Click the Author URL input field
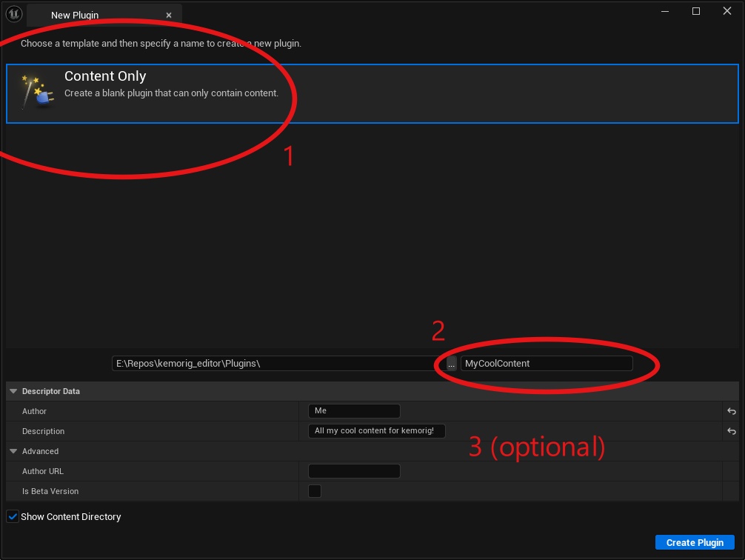The image size is (745, 560). [354, 471]
